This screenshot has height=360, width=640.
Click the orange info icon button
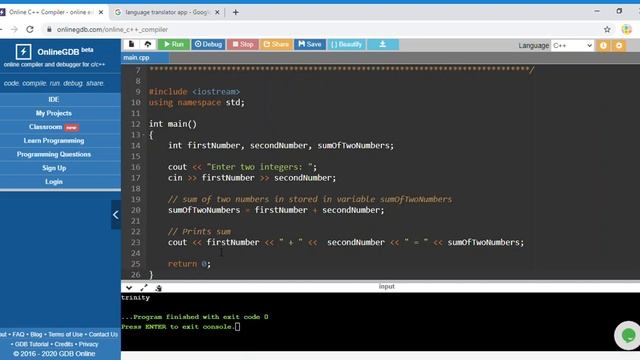point(603,45)
